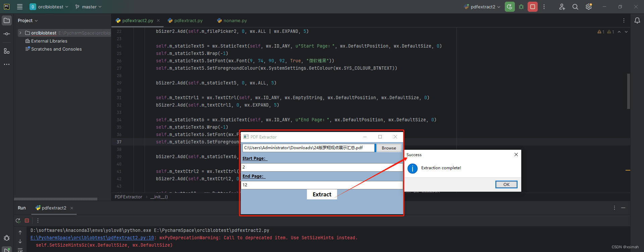644x252 pixels.
Task: Open Search Everywhere magnifier icon
Action: [575, 7]
